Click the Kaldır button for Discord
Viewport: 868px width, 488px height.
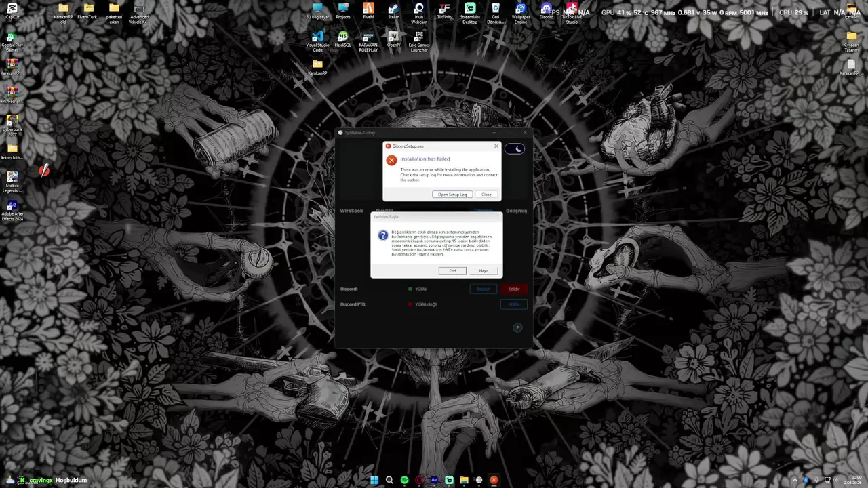tap(514, 289)
